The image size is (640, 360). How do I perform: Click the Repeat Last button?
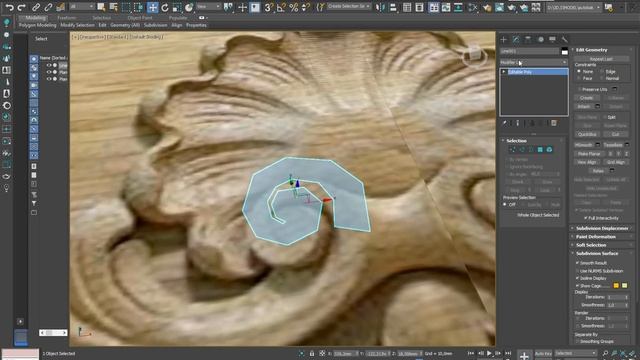tap(601, 59)
